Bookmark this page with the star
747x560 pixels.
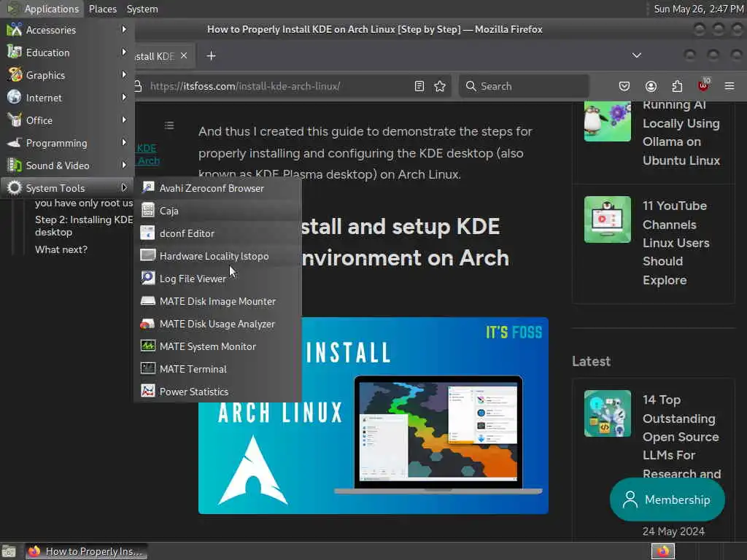(x=440, y=86)
